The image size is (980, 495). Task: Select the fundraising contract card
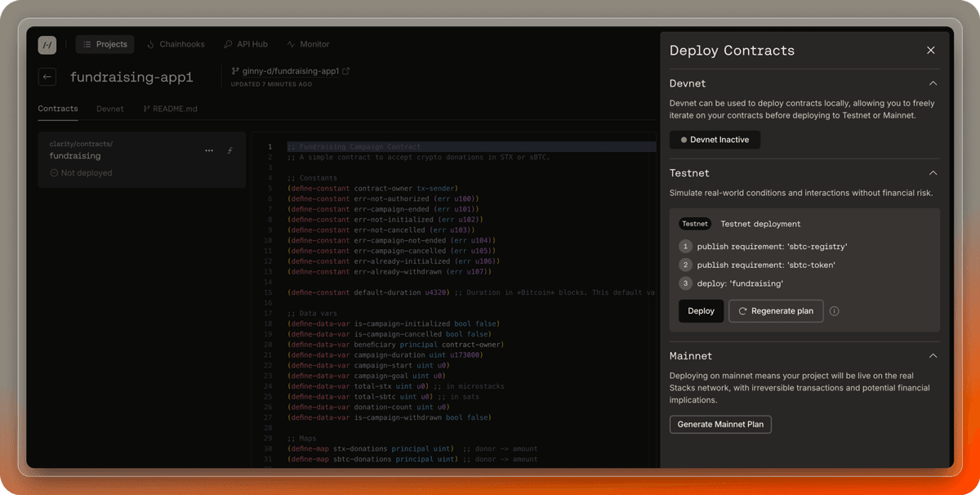click(142, 159)
